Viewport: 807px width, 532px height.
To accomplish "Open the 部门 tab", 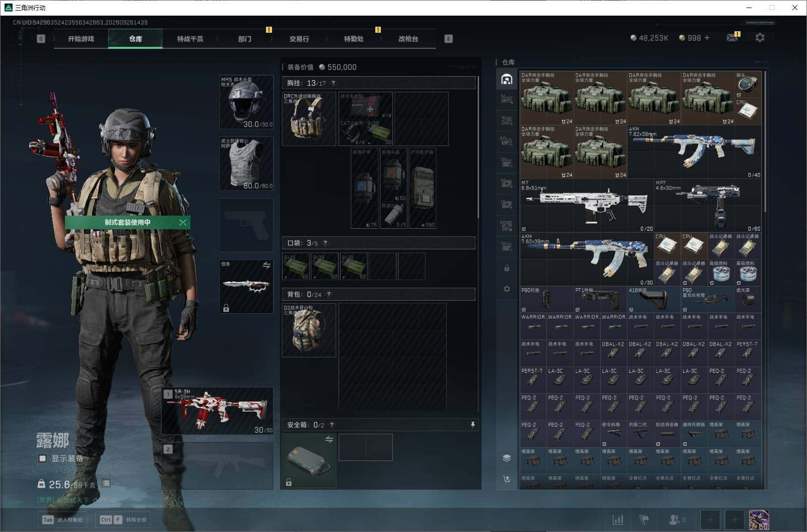I will [245, 39].
